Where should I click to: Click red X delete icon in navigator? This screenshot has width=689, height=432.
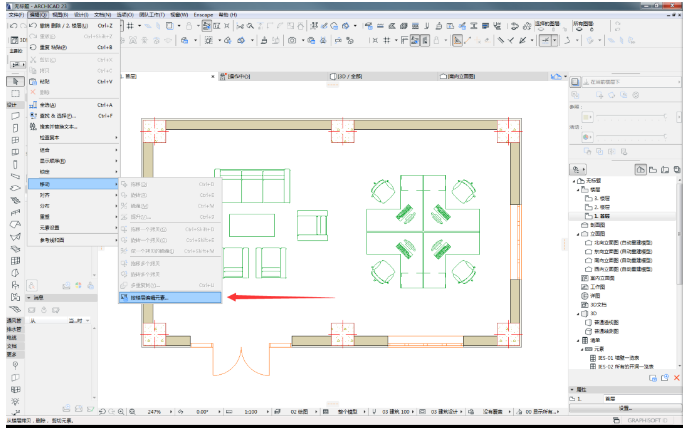pos(677,378)
